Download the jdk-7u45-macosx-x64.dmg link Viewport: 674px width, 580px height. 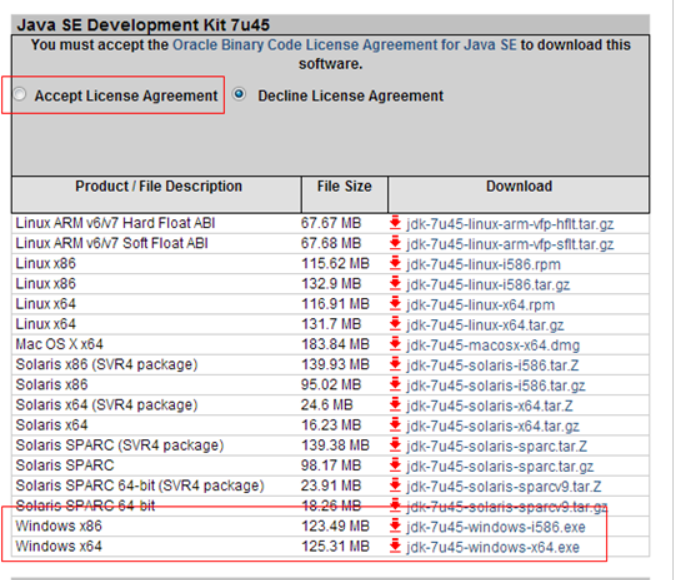493,346
